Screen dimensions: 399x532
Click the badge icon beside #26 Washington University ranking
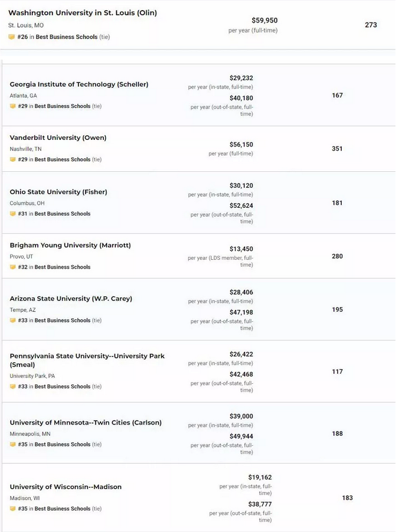tap(12, 37)
